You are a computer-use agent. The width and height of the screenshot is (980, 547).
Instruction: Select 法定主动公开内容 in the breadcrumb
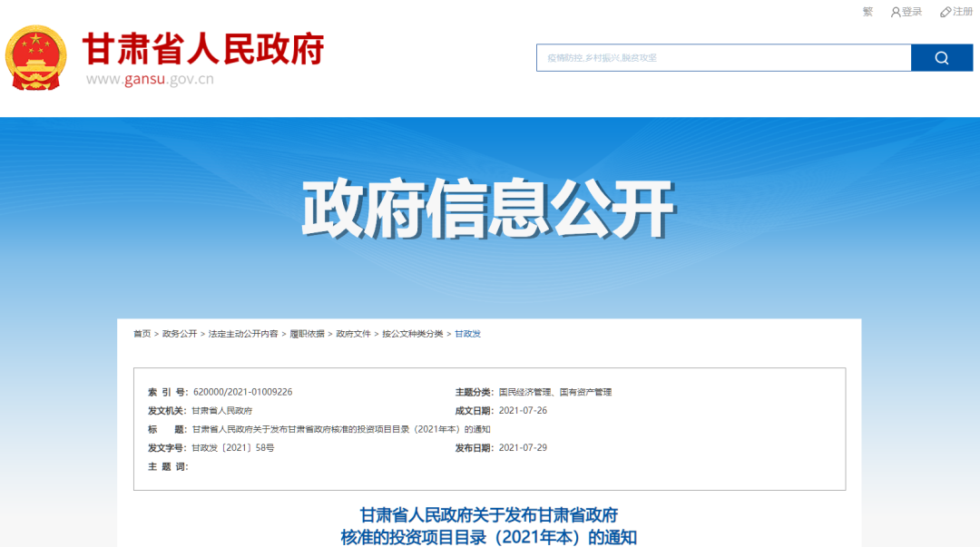click(x=243, y=334)
